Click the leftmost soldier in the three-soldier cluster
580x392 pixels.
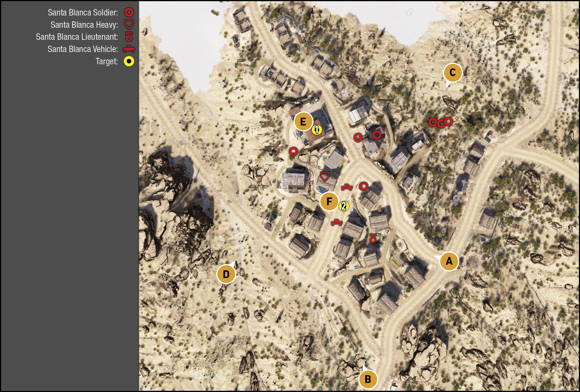point(433,122)
